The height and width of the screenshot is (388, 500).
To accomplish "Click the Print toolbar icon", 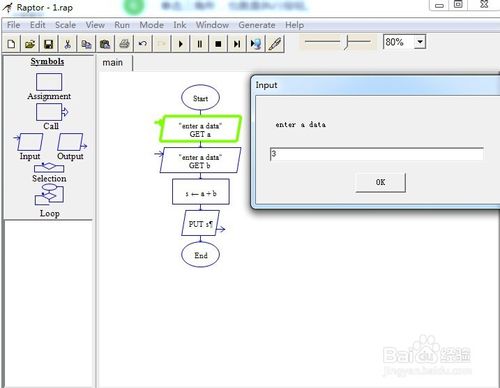I will click(x=124, y=44).
